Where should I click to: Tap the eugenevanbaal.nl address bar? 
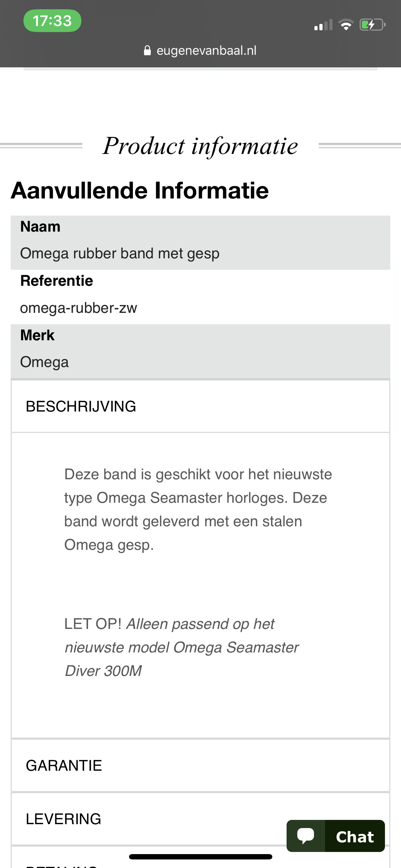[200, 51]
